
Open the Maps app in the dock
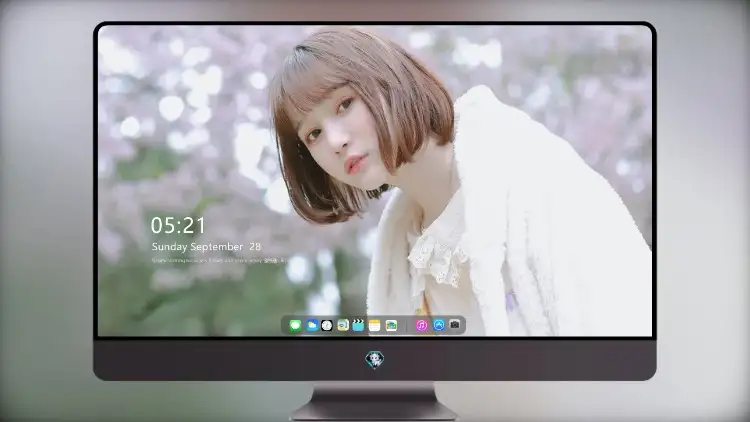(342, 325)
